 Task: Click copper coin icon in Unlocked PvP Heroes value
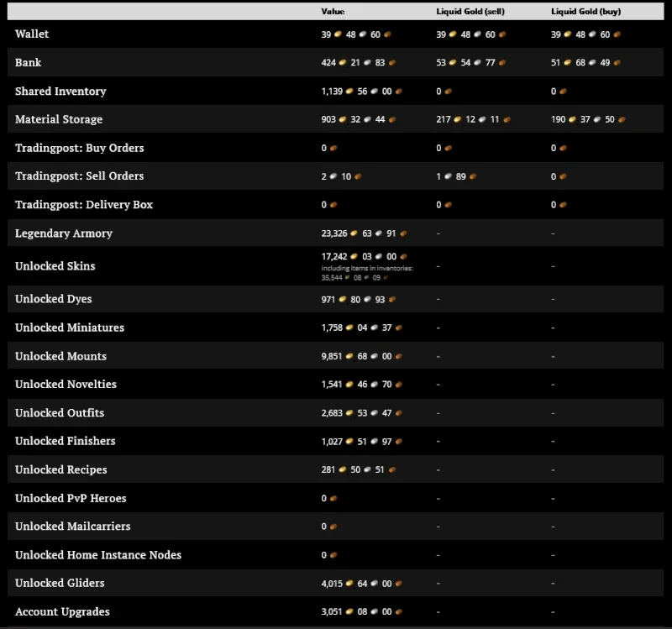click(x=333, y=498)
